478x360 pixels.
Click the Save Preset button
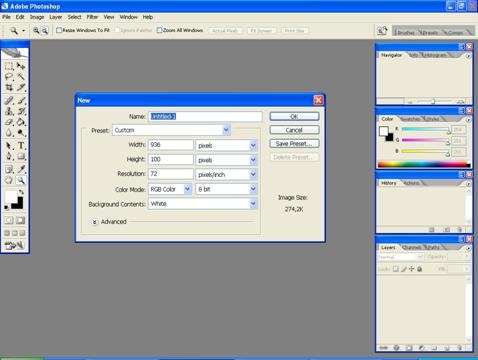coord(294,144)
